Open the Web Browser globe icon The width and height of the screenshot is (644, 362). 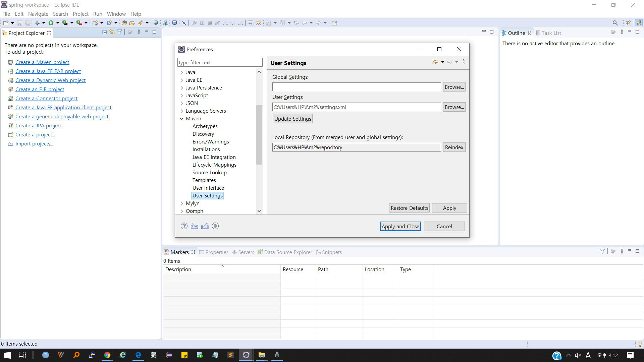point(156,23)
